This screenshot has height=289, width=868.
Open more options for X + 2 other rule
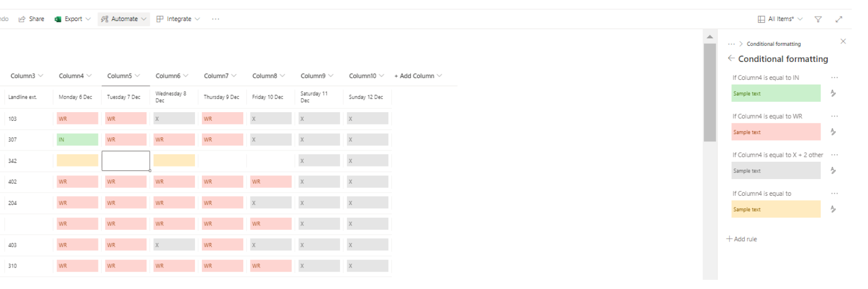(834, 155)
